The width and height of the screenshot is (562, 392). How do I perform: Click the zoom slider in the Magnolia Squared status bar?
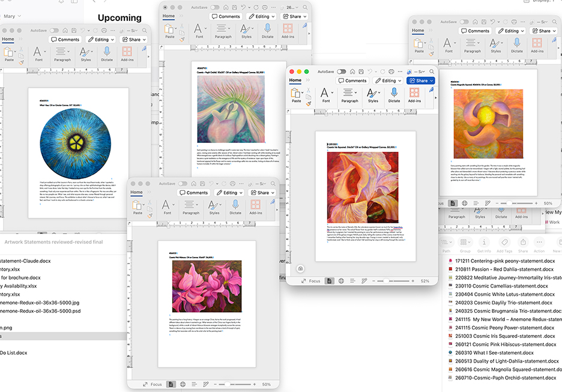coord(516,203)
